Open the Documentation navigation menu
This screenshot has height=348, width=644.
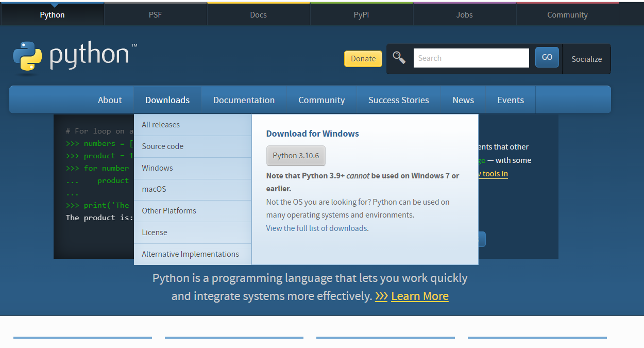[244, 100]
